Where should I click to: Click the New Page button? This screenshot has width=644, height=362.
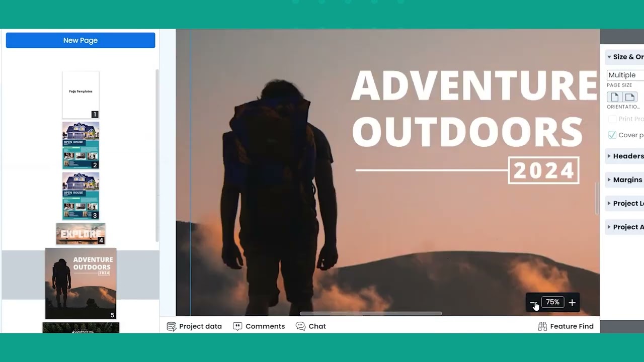point(80,40)
